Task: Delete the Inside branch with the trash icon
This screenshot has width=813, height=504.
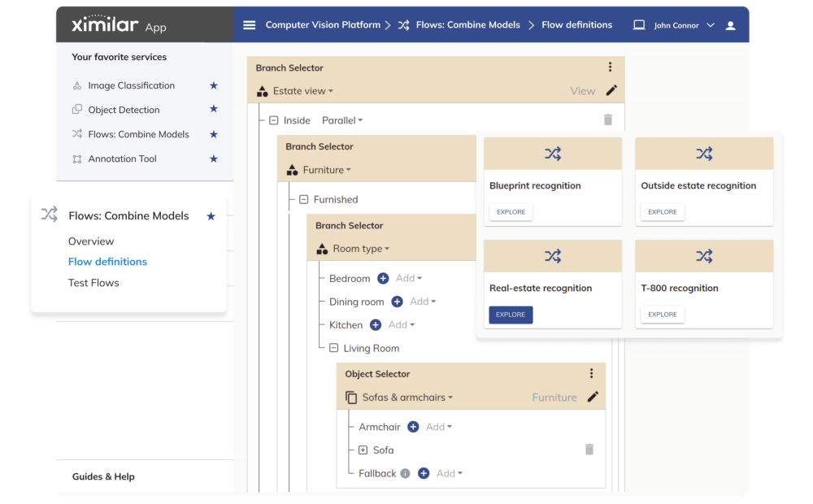Action: 608,119
